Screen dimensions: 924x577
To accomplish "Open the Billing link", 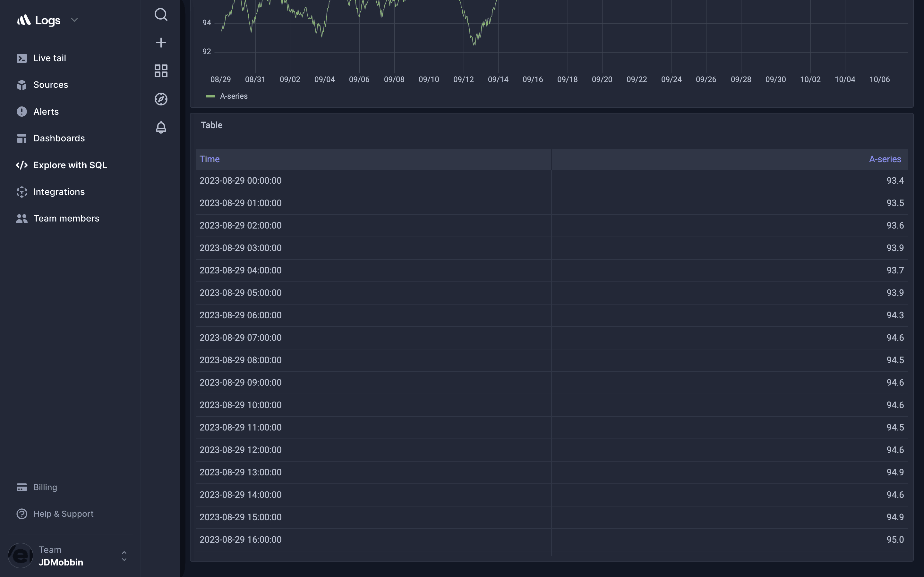I will click(x=45, y=487).
